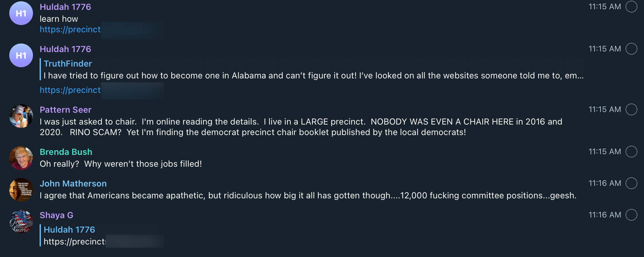Click Shaya G's flag avatar

coord(21,221)
